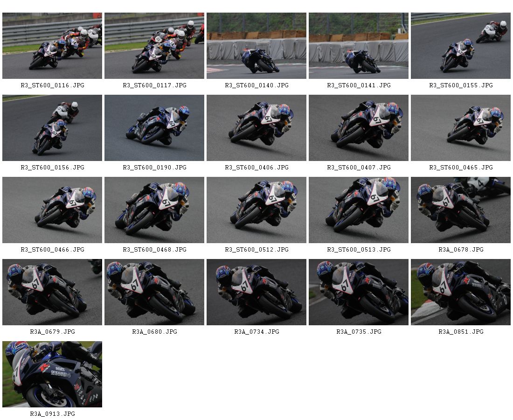Click the R3A_0851.JPG filename label

(461, 332)
